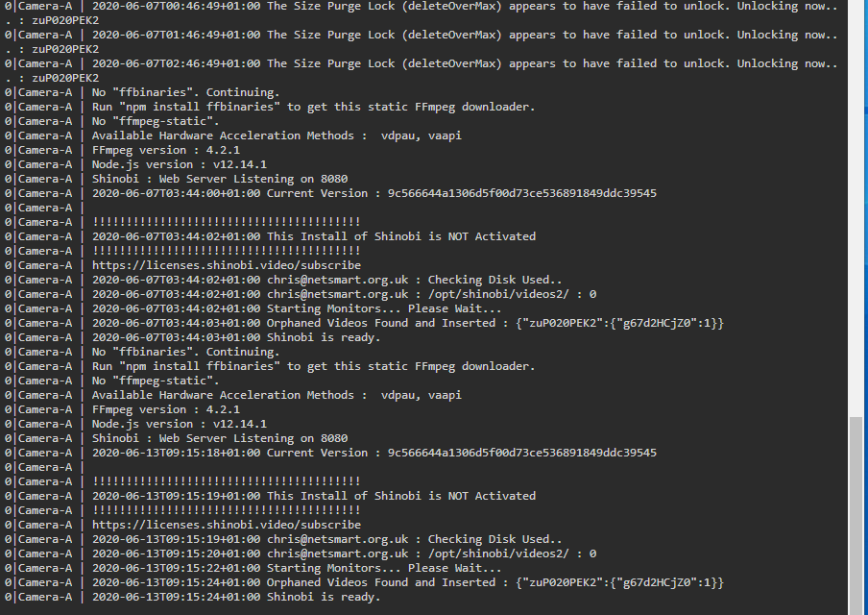Grab the terminal's vertical scrollbar thumb

[856, 515]
